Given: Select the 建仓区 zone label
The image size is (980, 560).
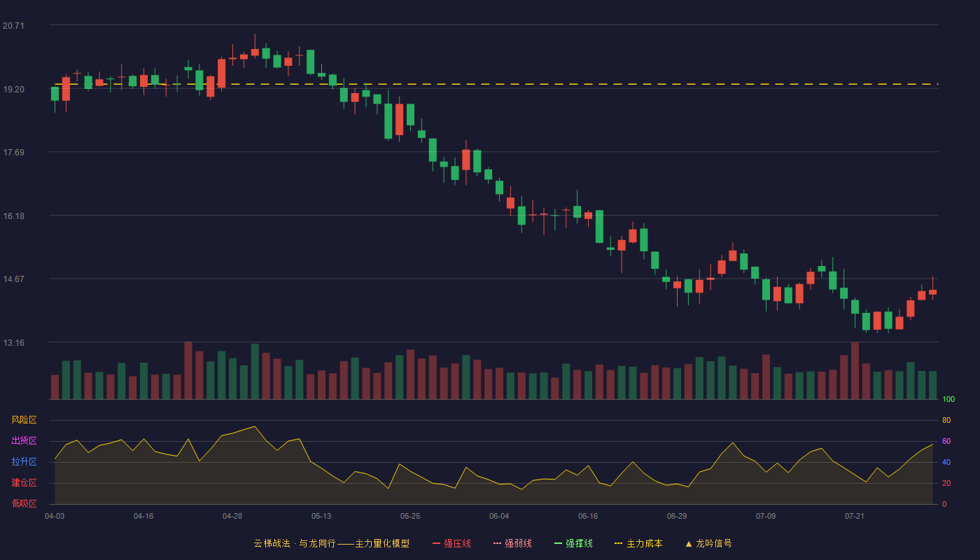Looking at the screenshot, I should click(24, 483).
